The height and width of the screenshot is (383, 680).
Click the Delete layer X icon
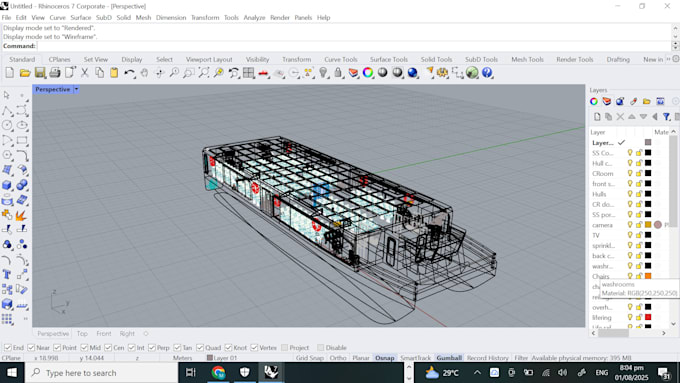coord(620,117)
